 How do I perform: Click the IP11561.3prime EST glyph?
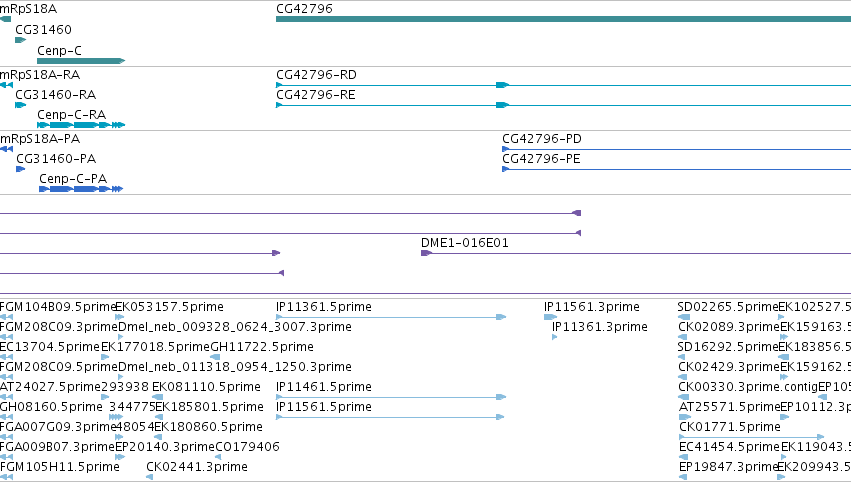[550, 317]
